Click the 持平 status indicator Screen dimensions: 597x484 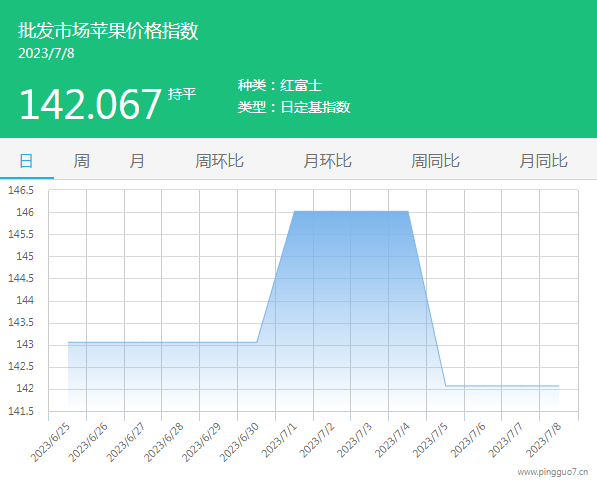pyautogui.click(x=182, y=94)
